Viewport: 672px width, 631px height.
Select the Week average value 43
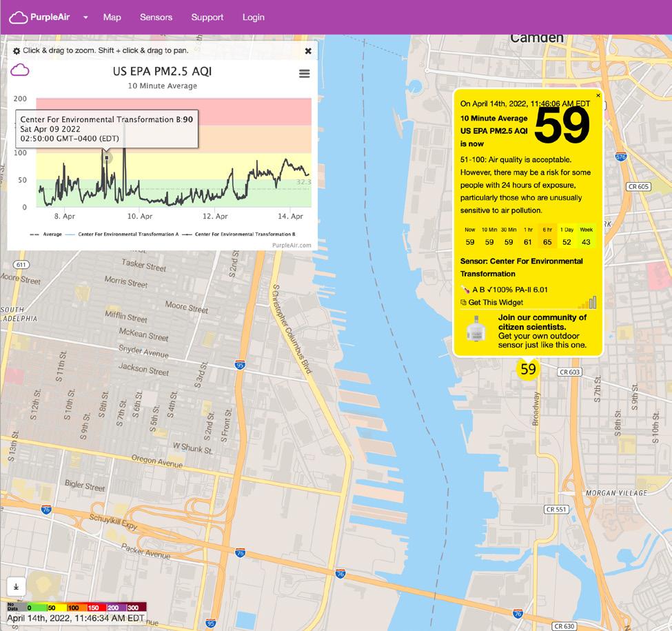(586, 242)
